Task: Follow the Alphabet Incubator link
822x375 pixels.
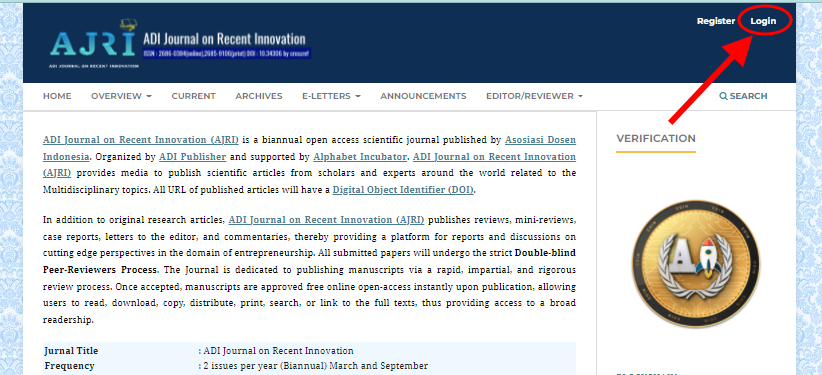Action: [360, 156]
